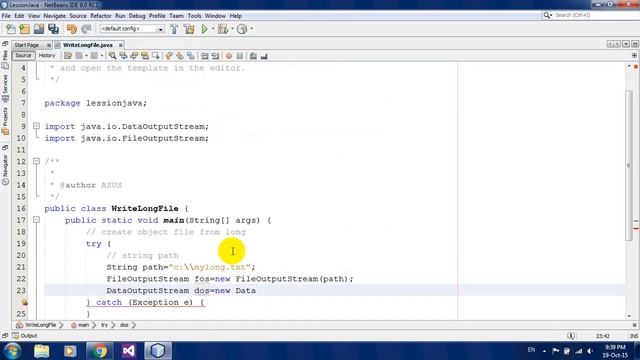Screen dimensions: 640x360
Task: Click the Start Macro Recording red icon
Action: click(x=229, y=56)
